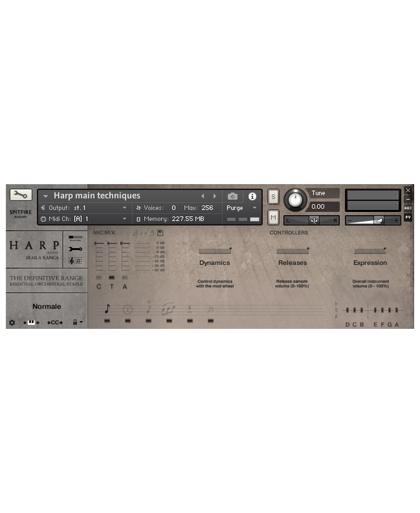
Task: Show instrument info with the i icon
Action: (252, 196)
